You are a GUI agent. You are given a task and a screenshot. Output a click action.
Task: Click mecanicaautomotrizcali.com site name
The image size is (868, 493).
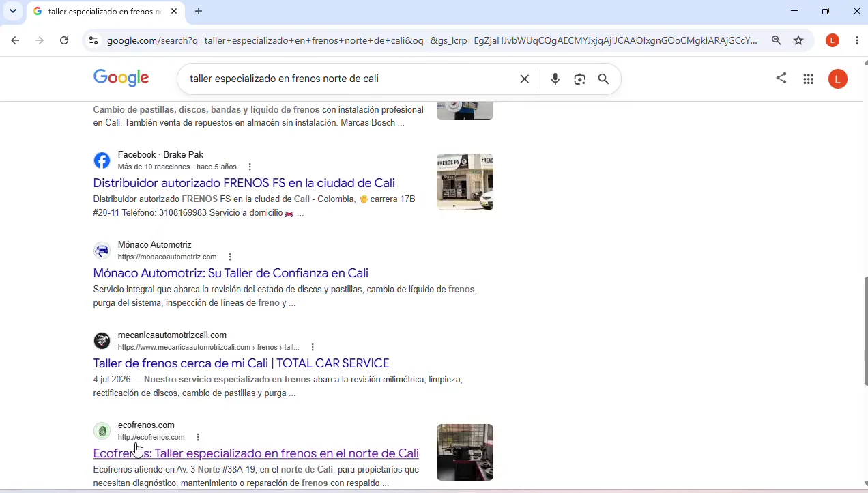172,335
